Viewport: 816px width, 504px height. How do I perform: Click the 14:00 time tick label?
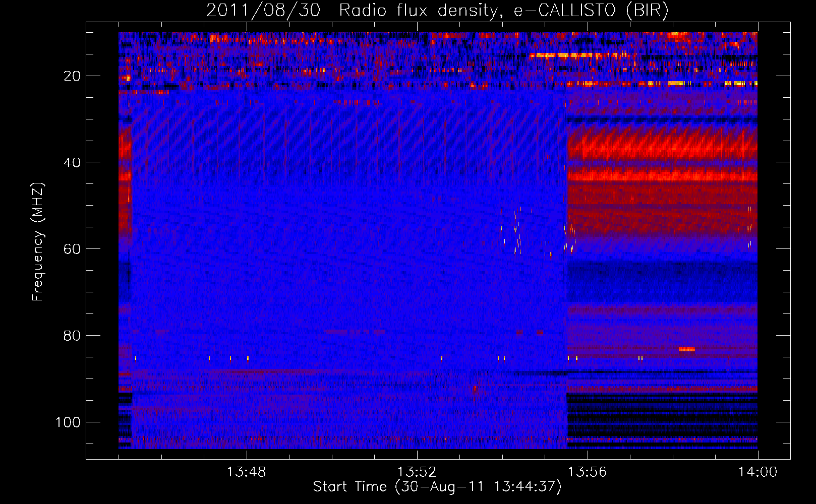pos(758,472)
